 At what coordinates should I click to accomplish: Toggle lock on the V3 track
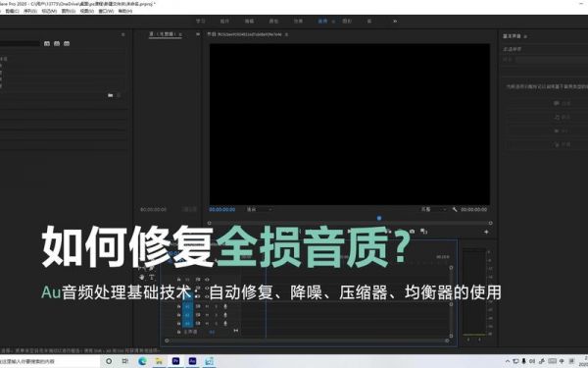tap(179, 280)
